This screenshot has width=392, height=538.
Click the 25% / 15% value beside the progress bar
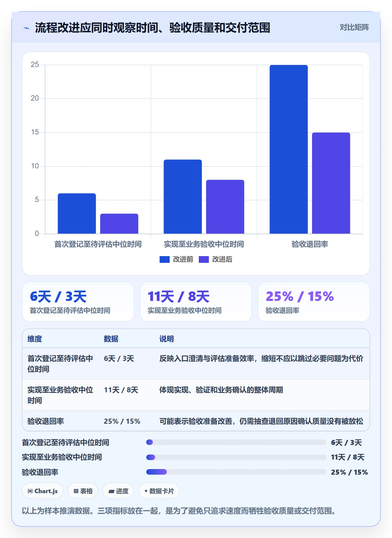(349, 472)
